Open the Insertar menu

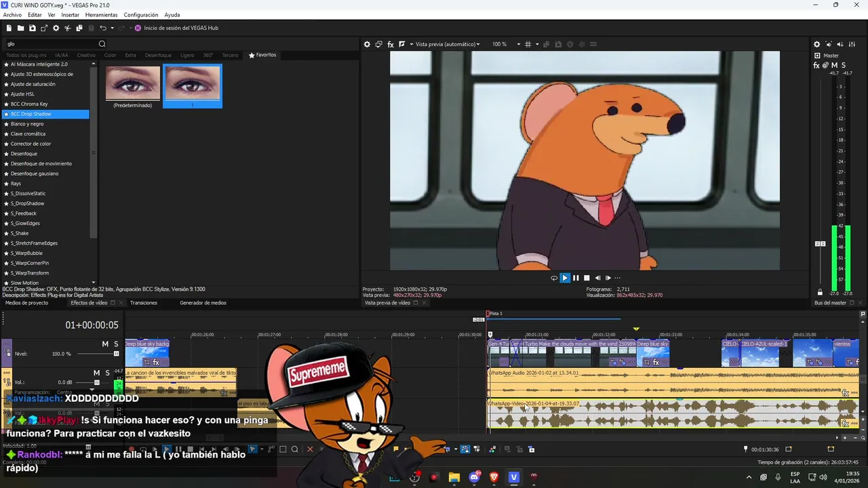70,15
